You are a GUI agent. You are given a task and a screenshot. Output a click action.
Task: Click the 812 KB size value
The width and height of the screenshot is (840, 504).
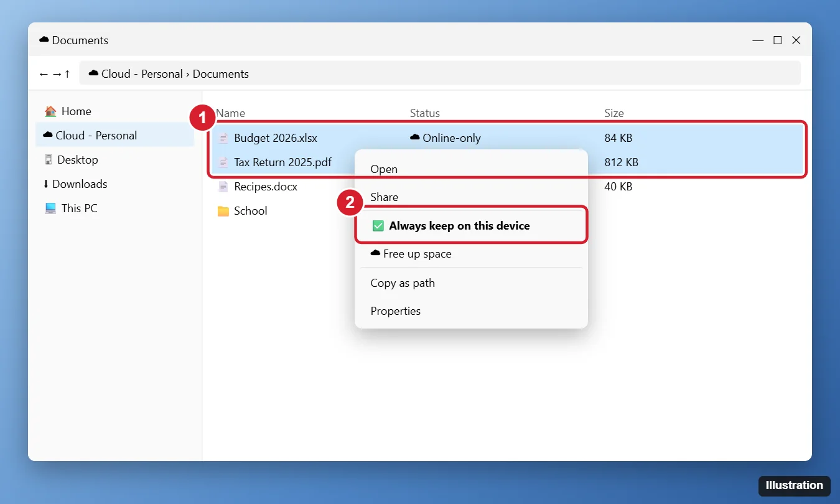[x=622, y=162]
